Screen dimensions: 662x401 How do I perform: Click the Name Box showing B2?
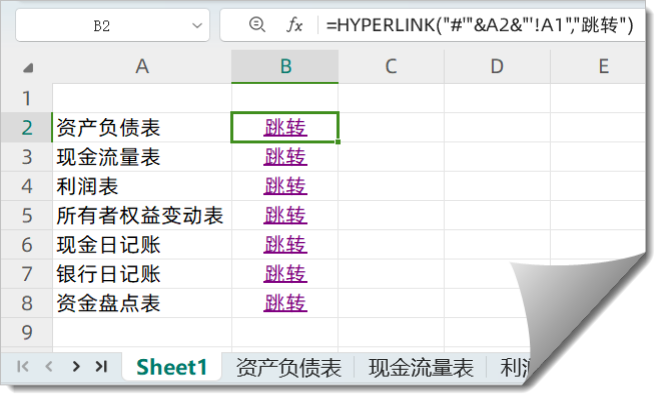click(112, 25)
